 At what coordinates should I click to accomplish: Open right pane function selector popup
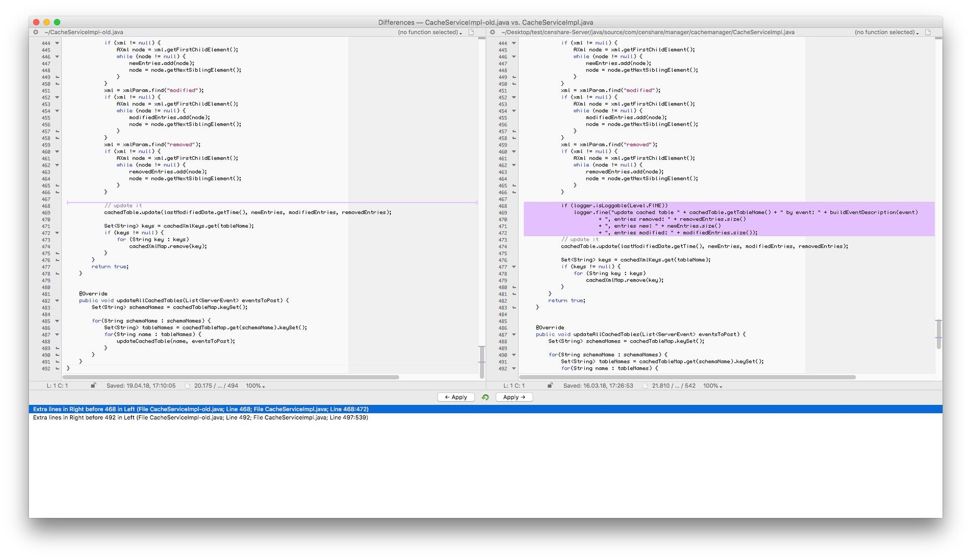[886, 32]
